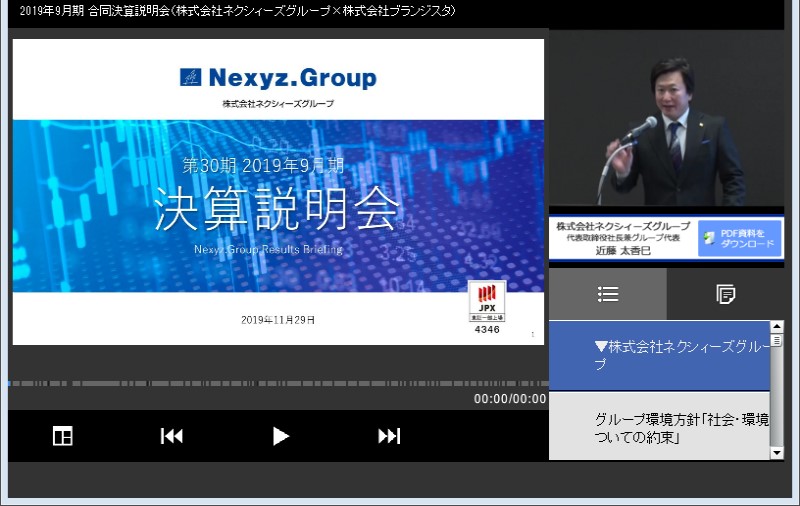Select 株式会社ネクシィーズグループ chapter entry
Screen dimensions: 800x506
click(659, 356)
